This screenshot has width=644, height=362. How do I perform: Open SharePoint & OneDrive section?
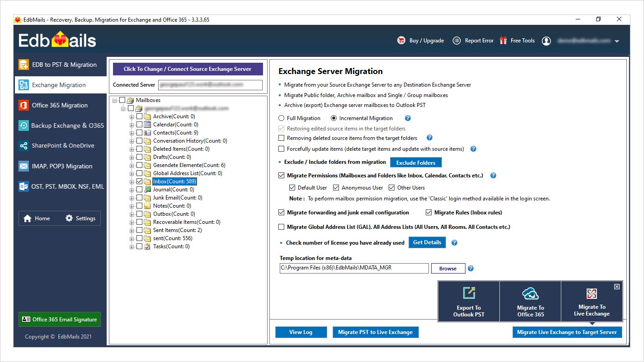[x=61, y=146]
